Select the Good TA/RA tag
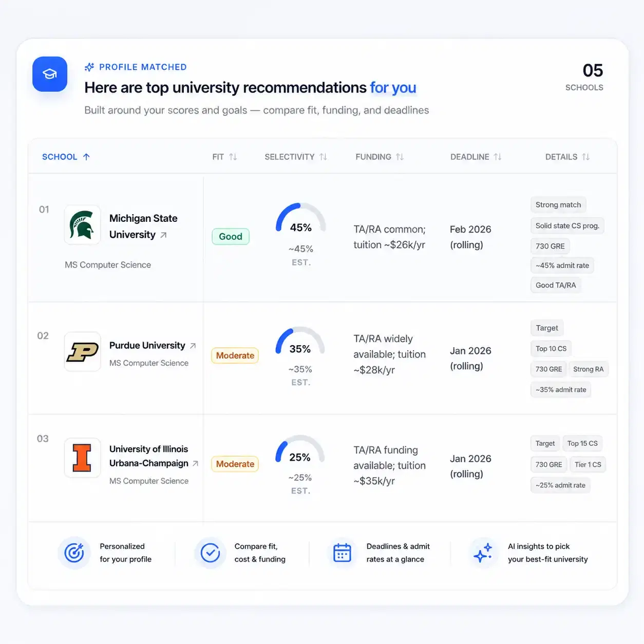Screen dimensions: 644x644 click(556, 285)
